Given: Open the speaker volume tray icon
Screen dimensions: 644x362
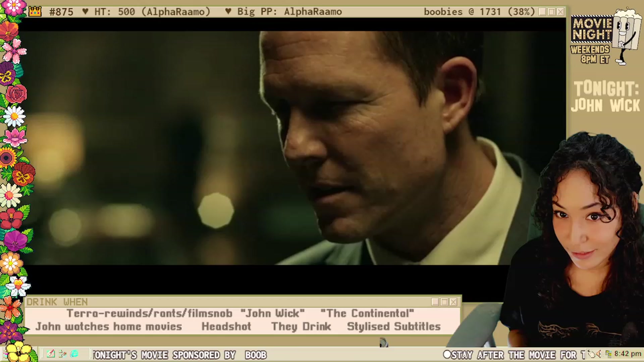Looking at the screenshot, I should (x=599, y=354).
